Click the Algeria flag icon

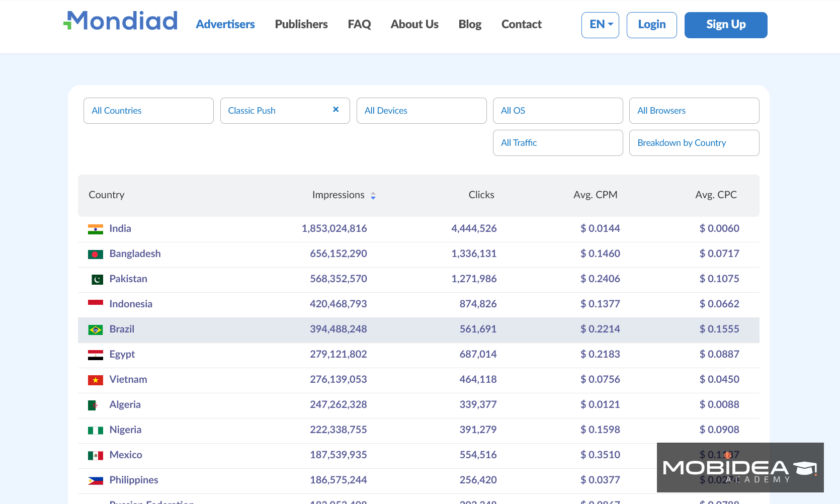click(x=93, y=405)
